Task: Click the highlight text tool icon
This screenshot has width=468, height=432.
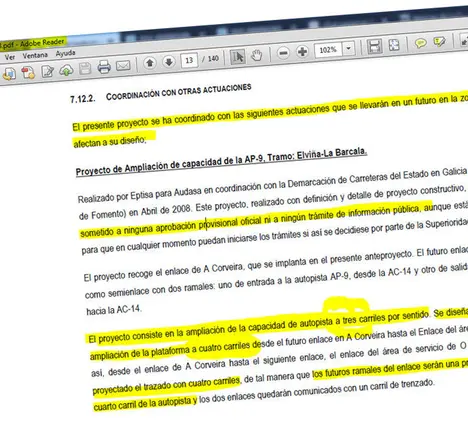Action: click(439, 42)
